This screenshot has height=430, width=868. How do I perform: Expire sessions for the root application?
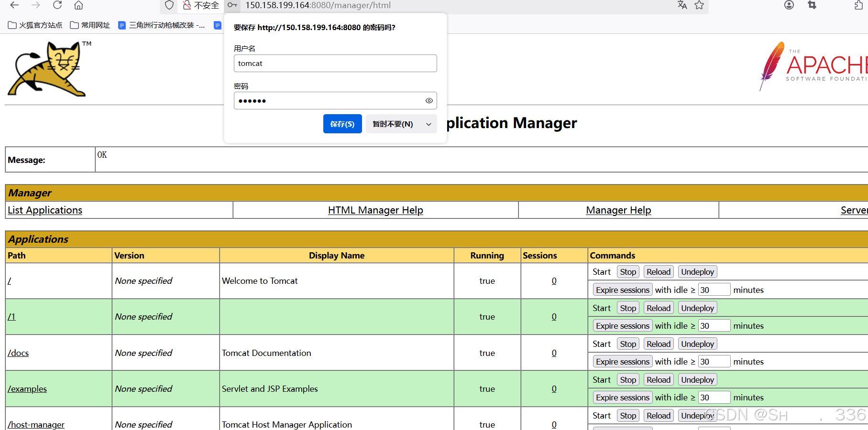623,290
